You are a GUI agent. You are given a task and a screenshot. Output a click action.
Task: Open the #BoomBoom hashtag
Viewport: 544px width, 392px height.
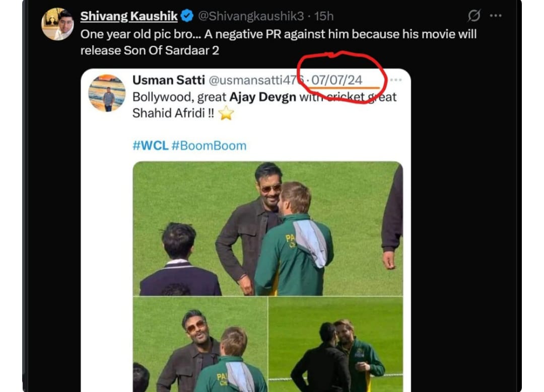tap(209, 146)
